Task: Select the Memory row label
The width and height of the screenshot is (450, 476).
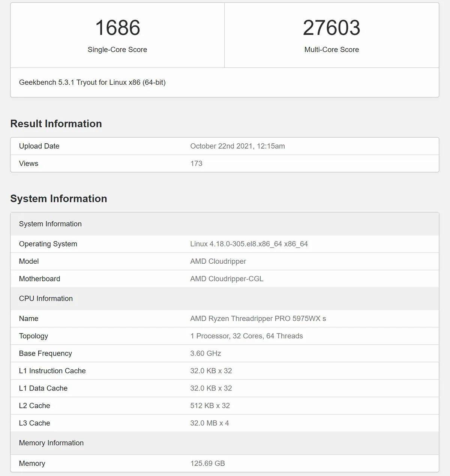Action: 32,463
